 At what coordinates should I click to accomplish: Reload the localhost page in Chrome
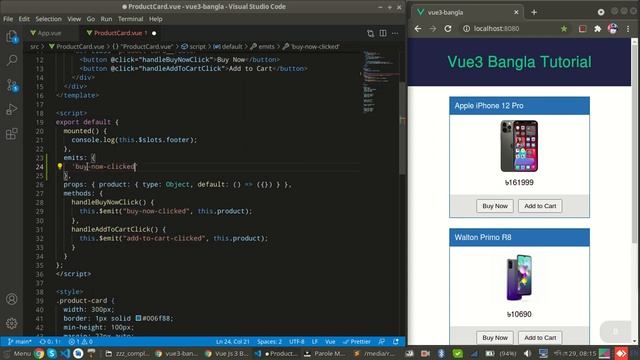point(448,29)
